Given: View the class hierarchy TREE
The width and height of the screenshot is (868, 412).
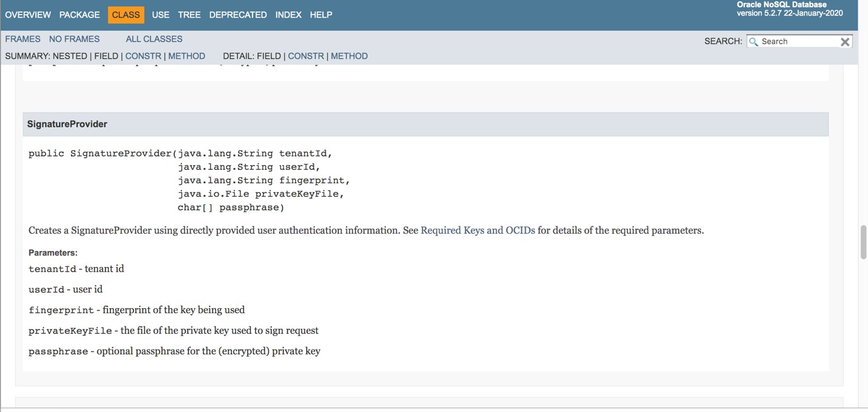Looking at the screenshot, I should pyautogui.click(x=189, y=15).
